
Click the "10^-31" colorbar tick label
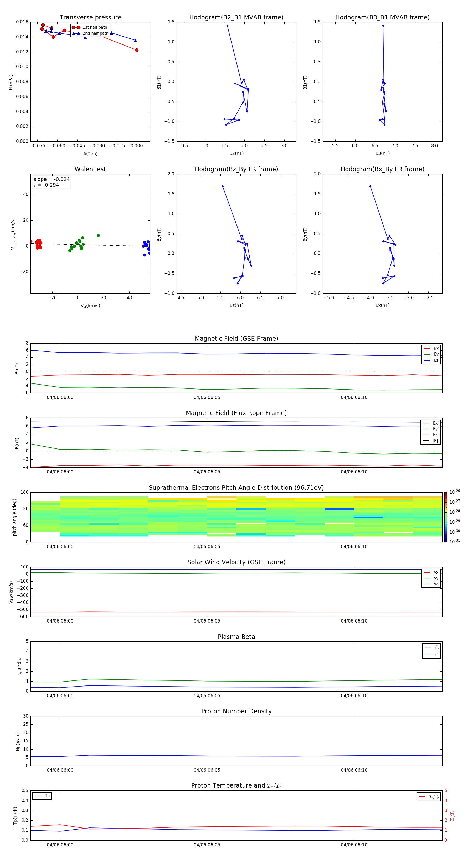click(x=455, y=542)
